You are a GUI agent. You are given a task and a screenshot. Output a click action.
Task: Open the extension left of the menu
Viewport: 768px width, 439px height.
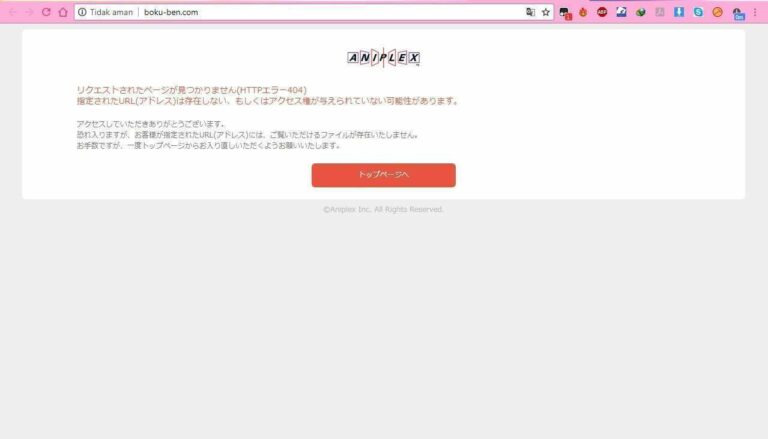(x=738, y=13)
